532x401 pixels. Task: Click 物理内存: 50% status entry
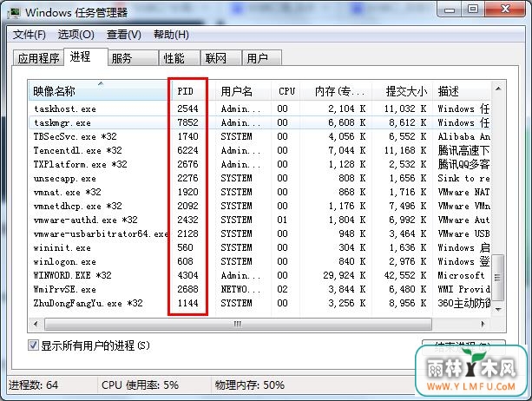click(250, 385)
